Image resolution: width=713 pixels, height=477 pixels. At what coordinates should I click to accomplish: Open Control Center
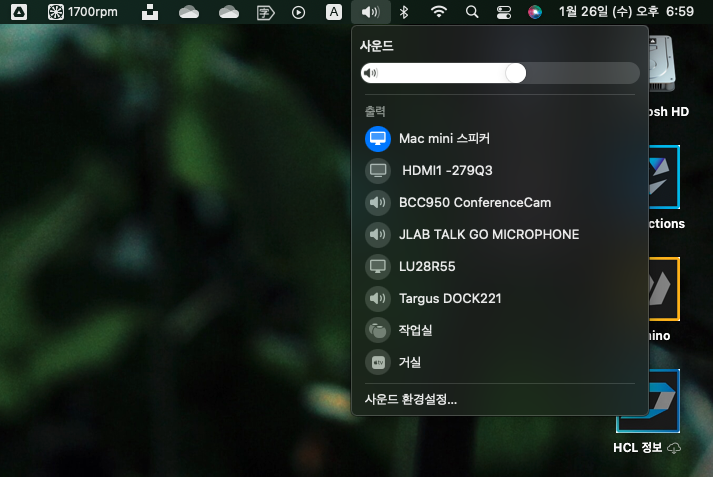point(503,12)
